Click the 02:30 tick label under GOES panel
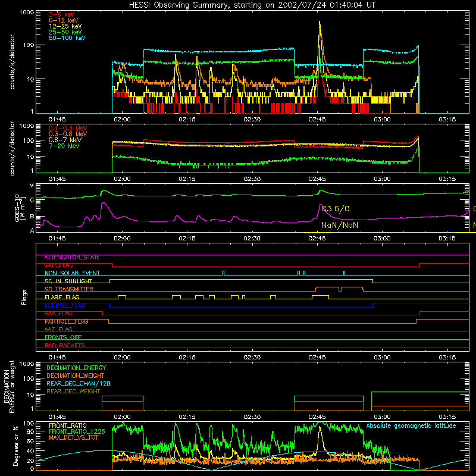This screenshot has height=476, width=476. point(252,239)
